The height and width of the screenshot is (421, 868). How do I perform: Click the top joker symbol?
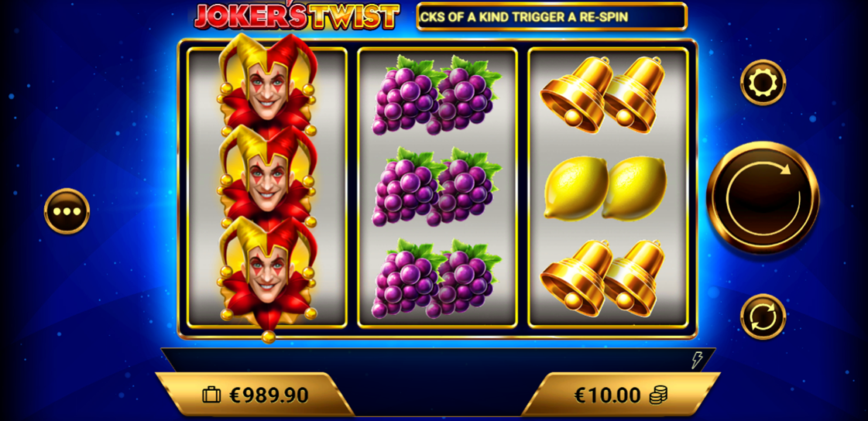(x=268, y=83)
